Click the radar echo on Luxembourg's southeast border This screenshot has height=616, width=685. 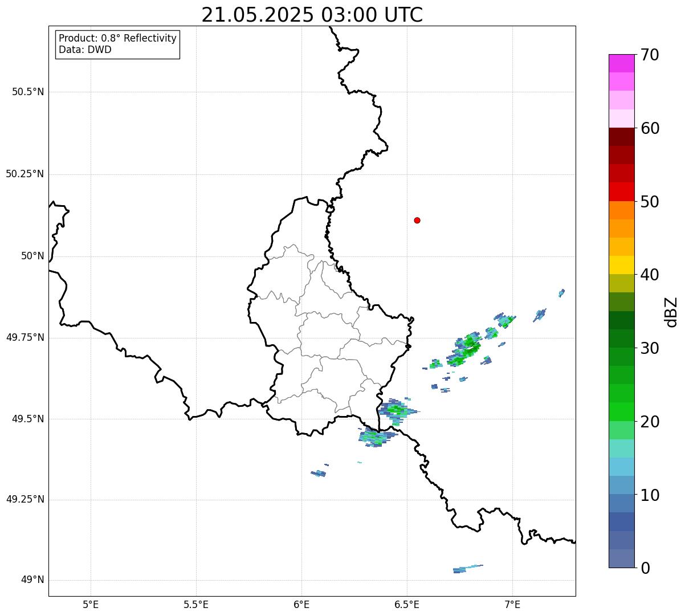point(397,410)
